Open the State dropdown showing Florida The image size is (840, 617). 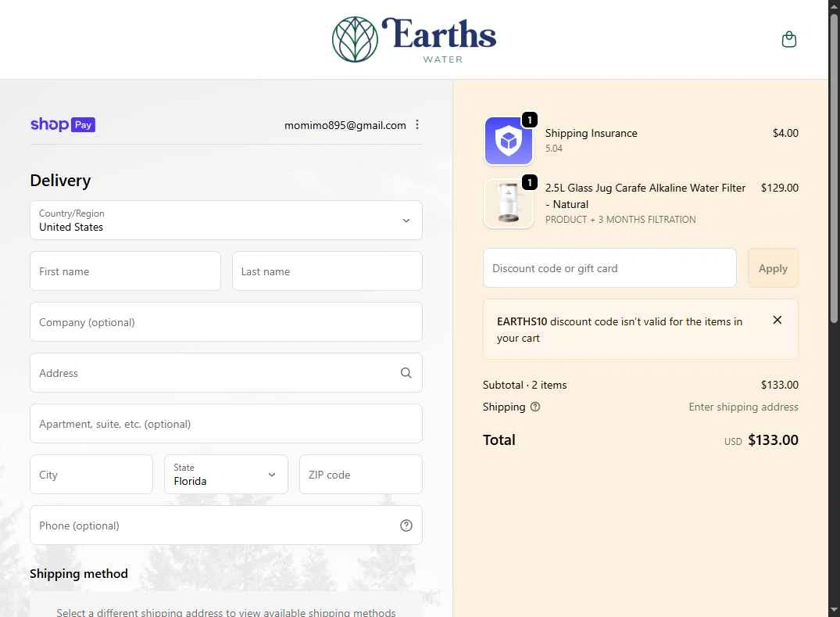[x=226, y=475]
